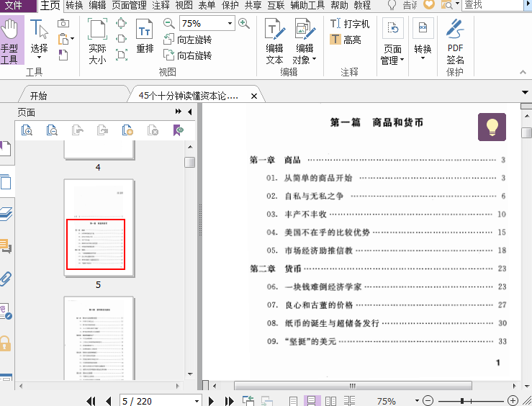This screenshot has width=532, height=406.
Task: Open the Security lock sidebar panel
Action: (x=6, y=343)
